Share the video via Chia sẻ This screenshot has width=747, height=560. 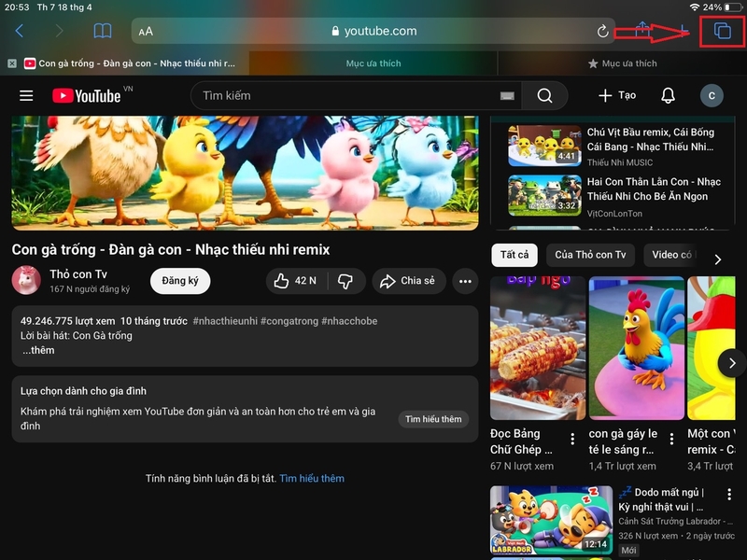[408, 281]
